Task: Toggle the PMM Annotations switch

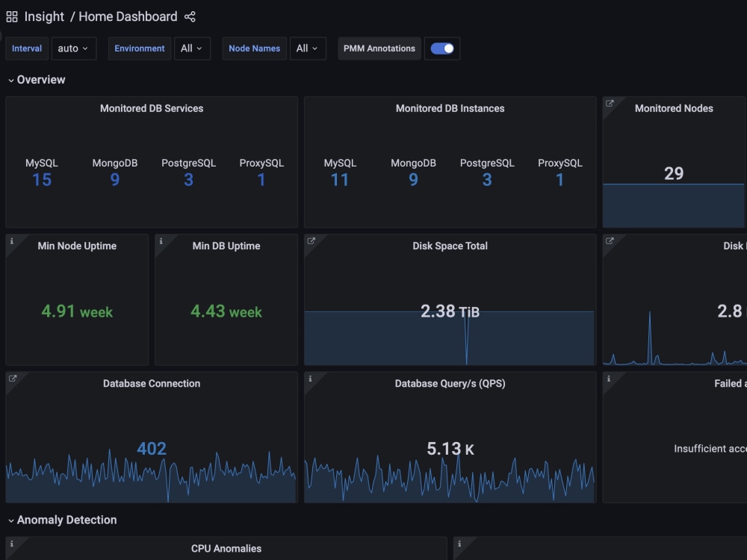Action: coord(442,49)
